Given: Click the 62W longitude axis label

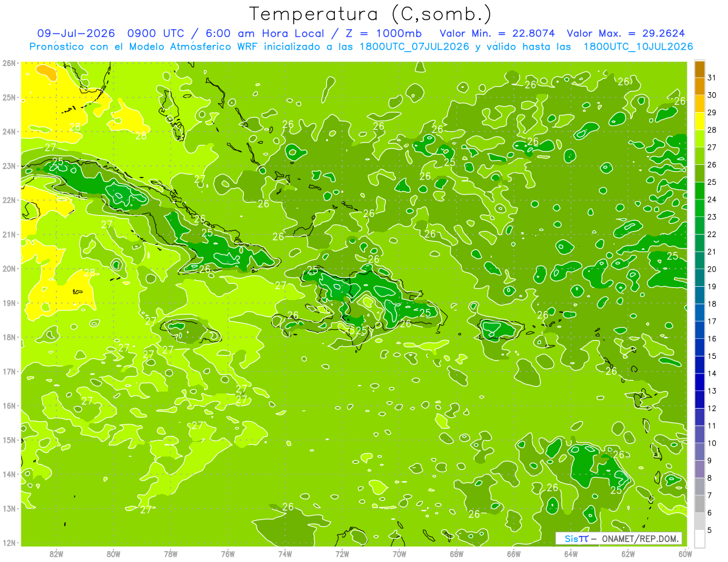Looking at the screenshot, I should point(628,554).
